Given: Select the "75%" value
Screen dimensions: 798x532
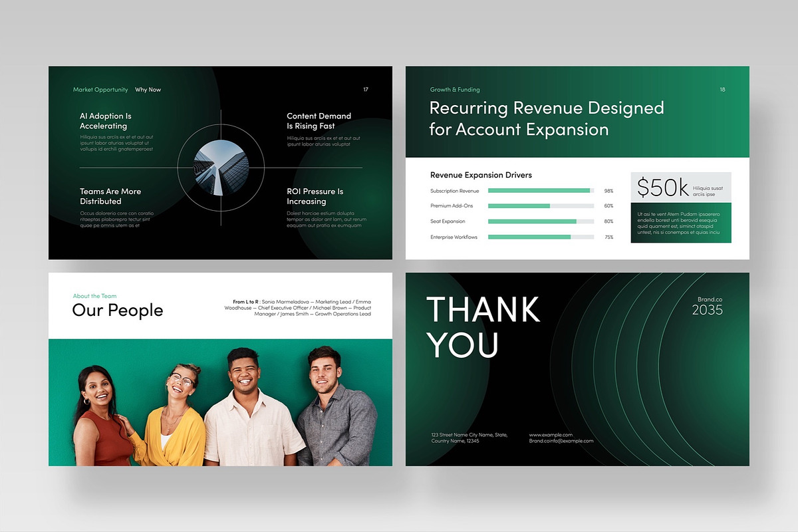Looking at the screenshot, I should (608, 237).
